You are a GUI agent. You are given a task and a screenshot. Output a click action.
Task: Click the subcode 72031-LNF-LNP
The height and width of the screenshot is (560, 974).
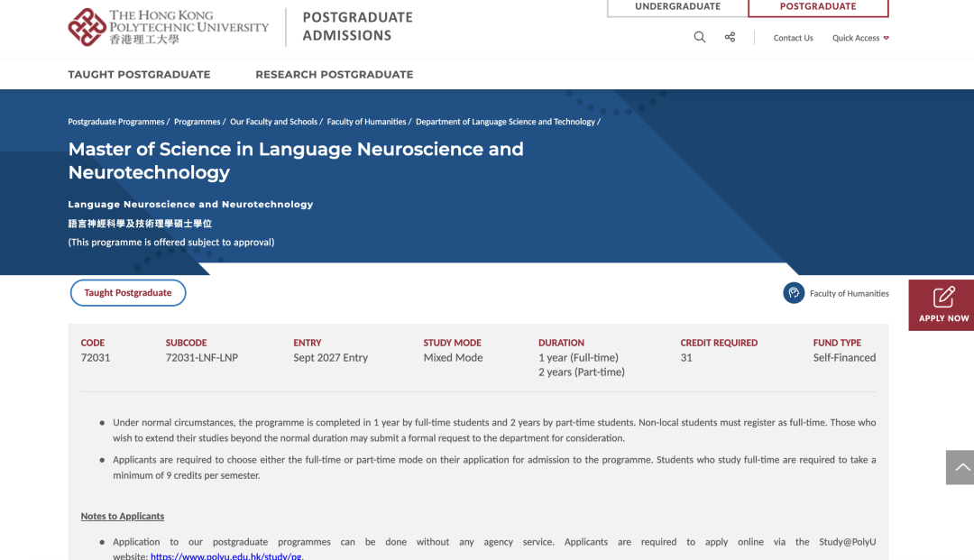tap(202, 358)
